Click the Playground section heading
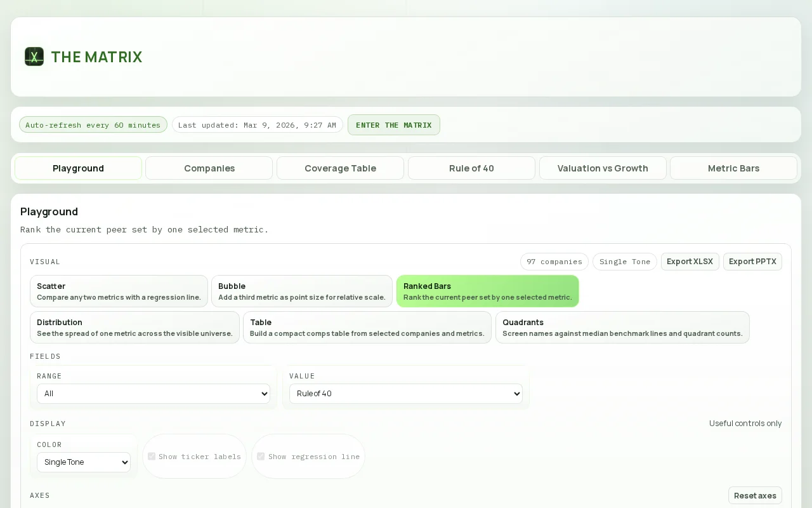The width and height of the screenshot is (812, 508). (x=49, y=211)
